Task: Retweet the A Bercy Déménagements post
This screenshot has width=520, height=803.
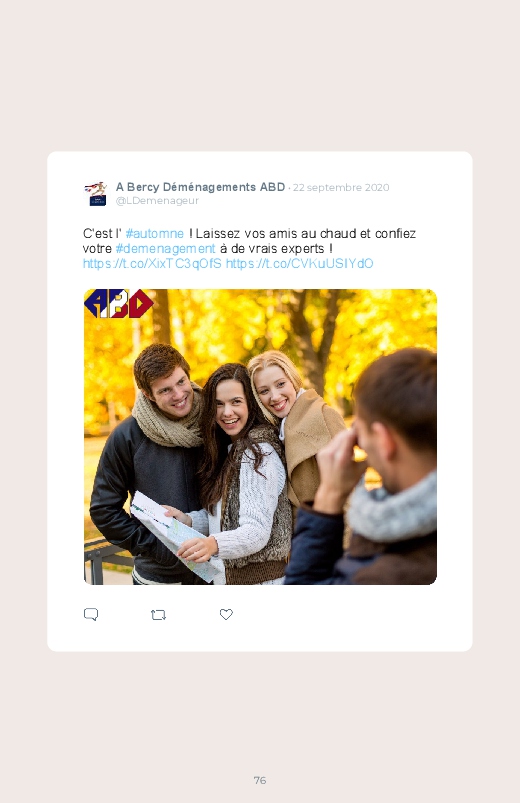Action: point(158,615)
